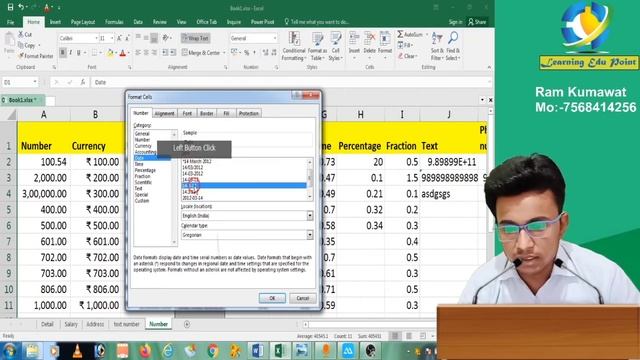640x360 pixels.
Task: Open Conditional Formatting menu
Action: coord(294,46)
